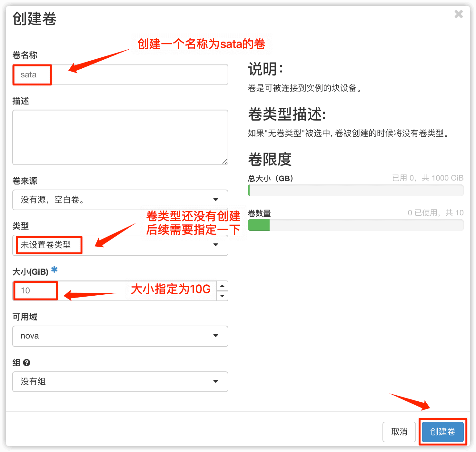Image resolution: width=476 pixels, height=452 pixels.
Task: Click the 卷名称 input field containing sata
Action: click(120, 74)
